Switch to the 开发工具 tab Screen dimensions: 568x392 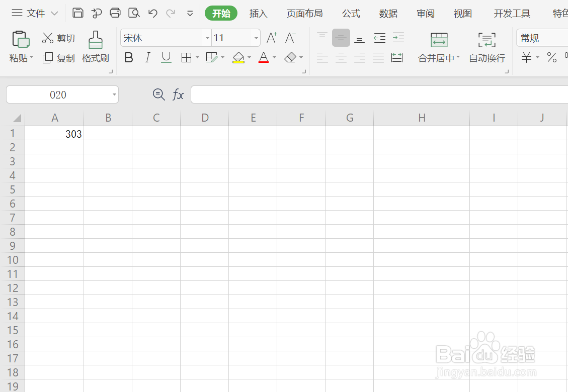coord(512,14)
